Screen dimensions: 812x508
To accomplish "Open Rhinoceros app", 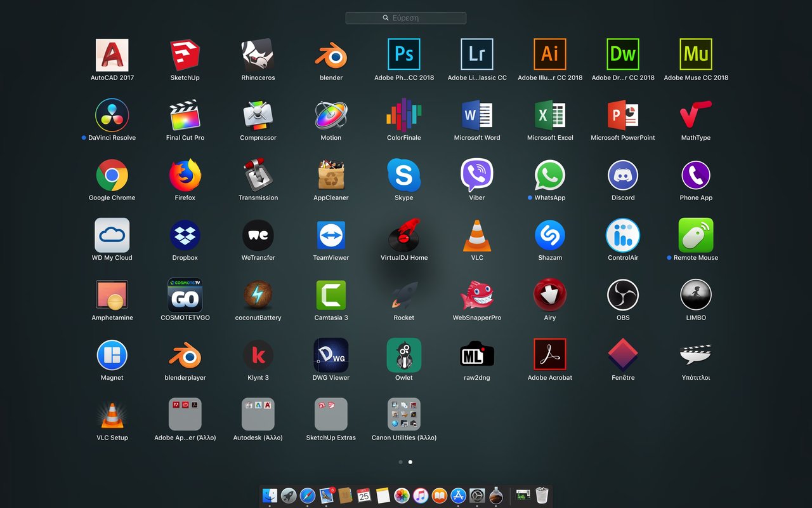I will (x=258, y=55).
